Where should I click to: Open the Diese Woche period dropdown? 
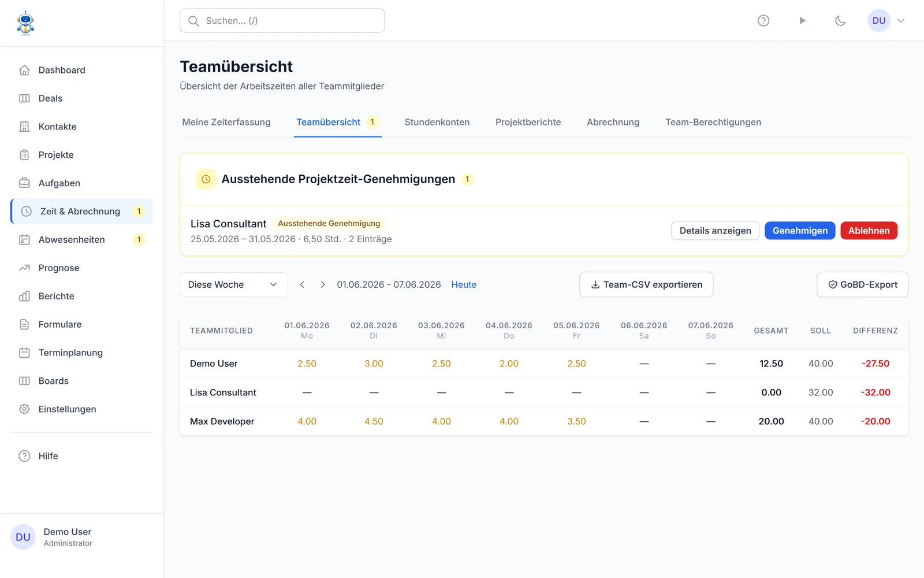point(233,284)
